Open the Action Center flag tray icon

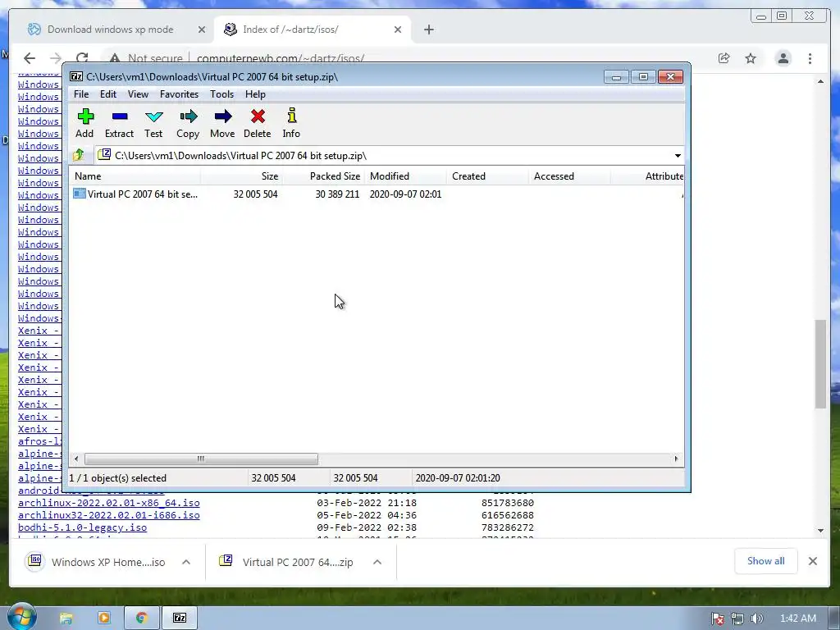coord(718,619)
